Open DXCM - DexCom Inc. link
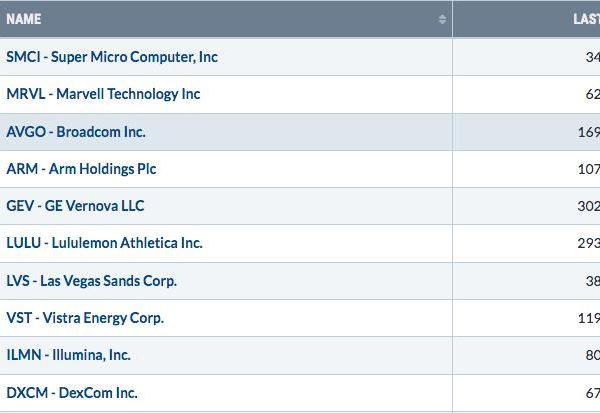Viewport: 600px width, 413px height. (72, 393)
